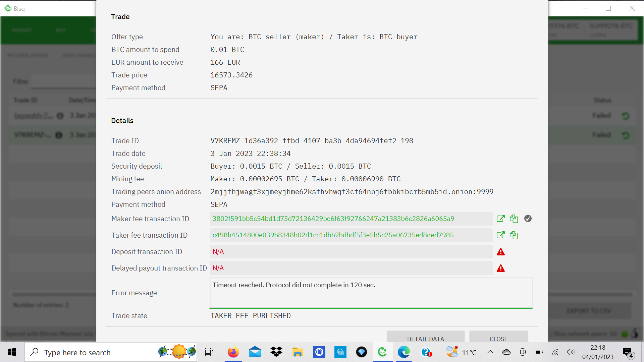Image resolution: width=644 pixels, height=362 pixels.
Task: Click maker fee verified checkmark icon
Action: pos(528,219)
